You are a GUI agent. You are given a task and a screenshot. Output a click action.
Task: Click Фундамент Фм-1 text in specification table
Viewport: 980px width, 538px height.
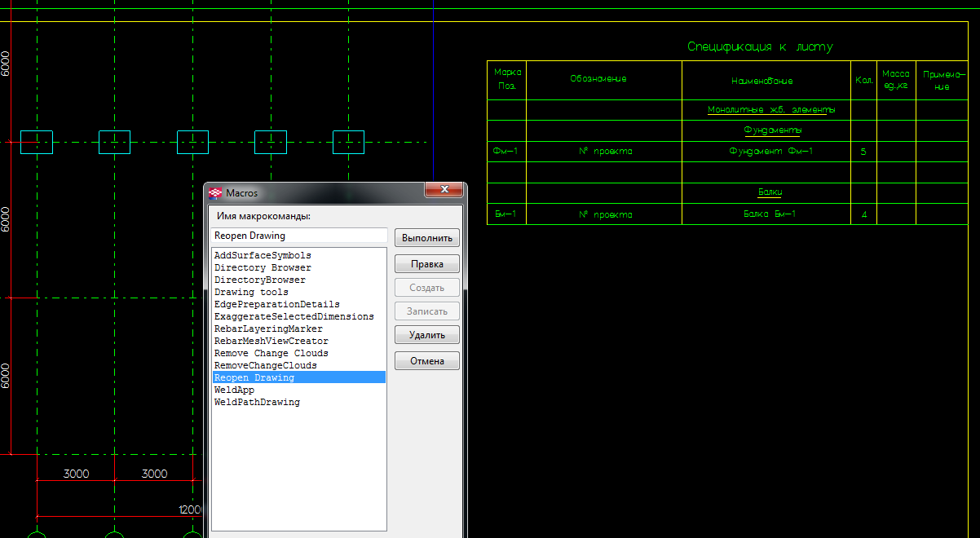[x=770, y=152]
